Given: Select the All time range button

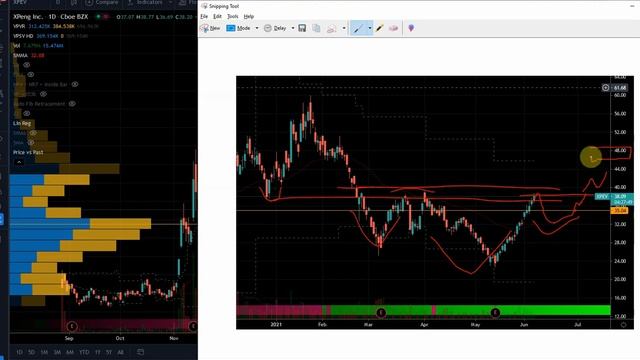Looking at the screenshot, I should point(120,352).
